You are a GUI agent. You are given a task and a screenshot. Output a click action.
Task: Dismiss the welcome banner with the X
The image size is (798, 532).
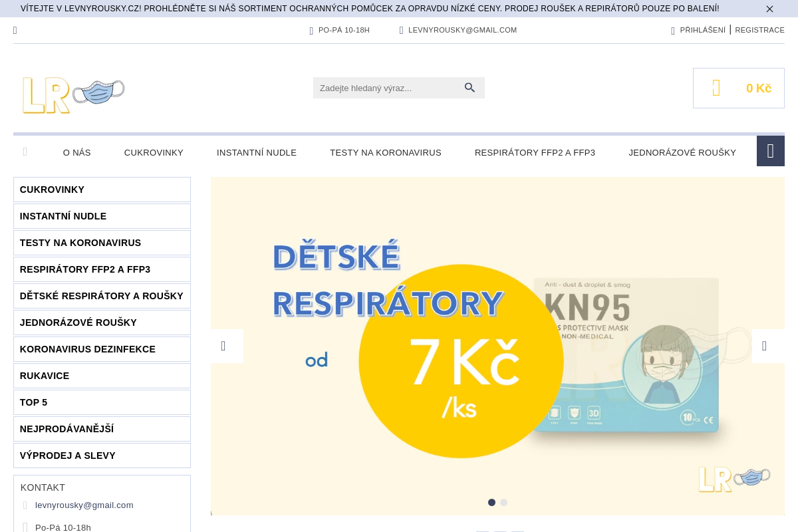(769, 9)
